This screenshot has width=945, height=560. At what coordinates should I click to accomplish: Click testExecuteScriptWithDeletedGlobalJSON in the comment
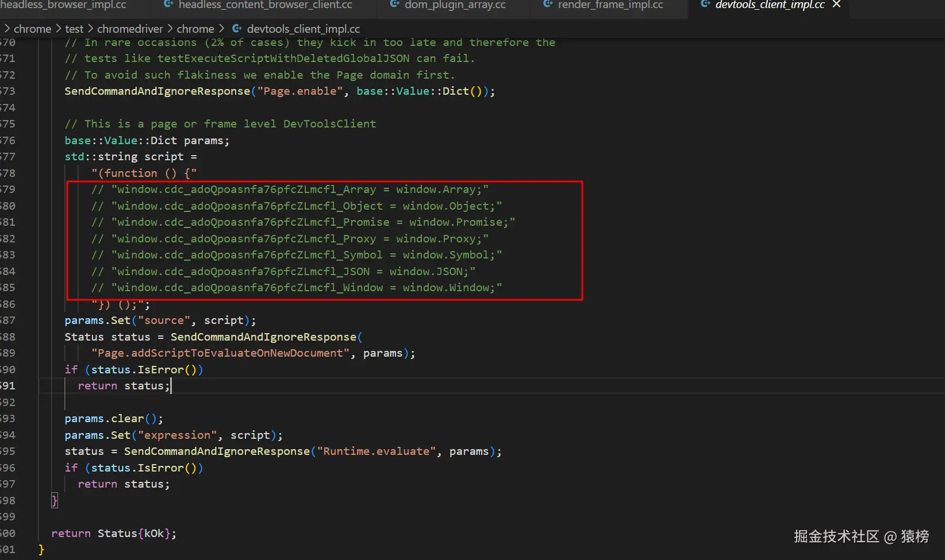tap(283, 59)
